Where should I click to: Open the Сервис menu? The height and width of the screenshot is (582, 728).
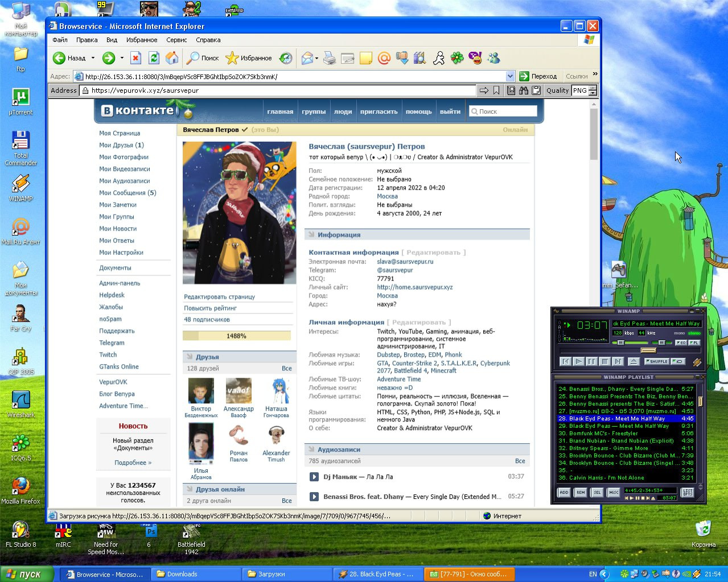click(x=176, y=40)
